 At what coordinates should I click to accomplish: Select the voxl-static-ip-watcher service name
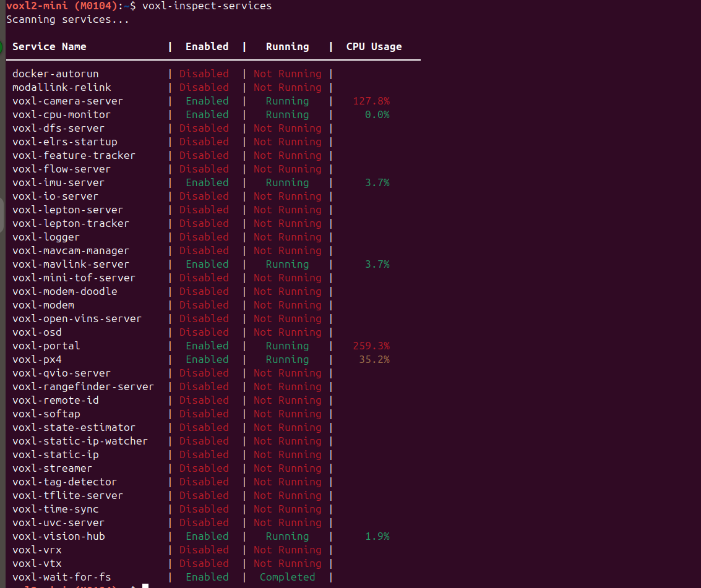click(x=80, y=441)
